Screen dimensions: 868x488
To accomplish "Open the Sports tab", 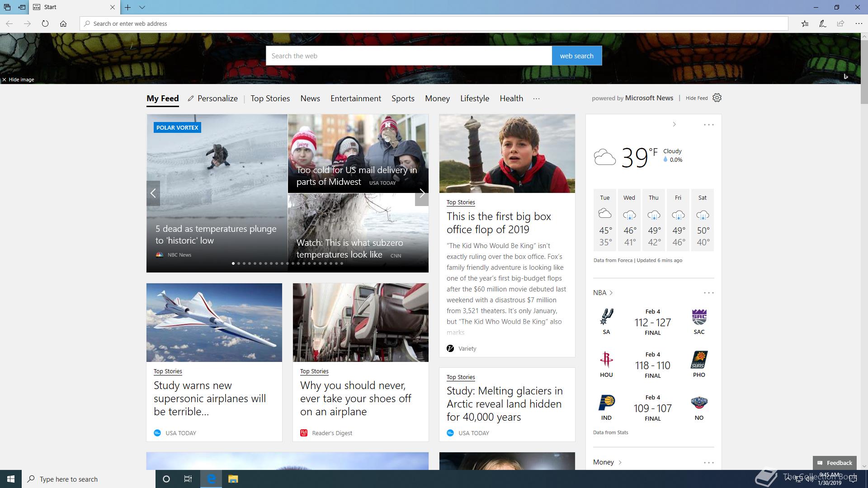I will (x=403, y=99).
